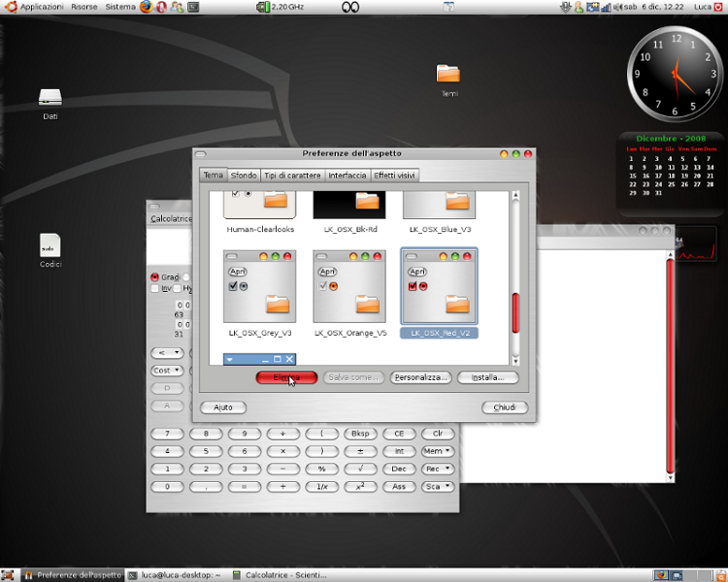The image size is (728, 582).
Task: Click the theme list scroll up arrow
Action: pyautogui.click(x=515, y=195)
